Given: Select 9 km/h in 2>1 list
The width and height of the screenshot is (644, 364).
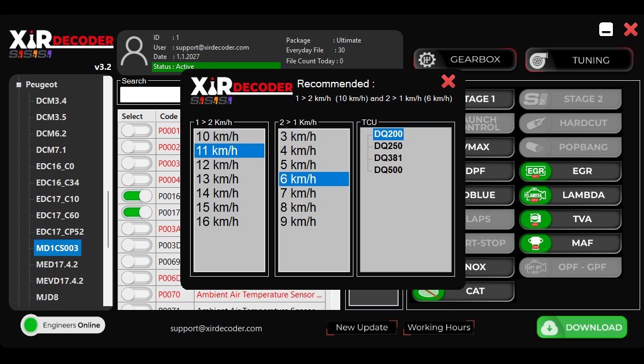Looking at the screenshot, I should [314, 222].
